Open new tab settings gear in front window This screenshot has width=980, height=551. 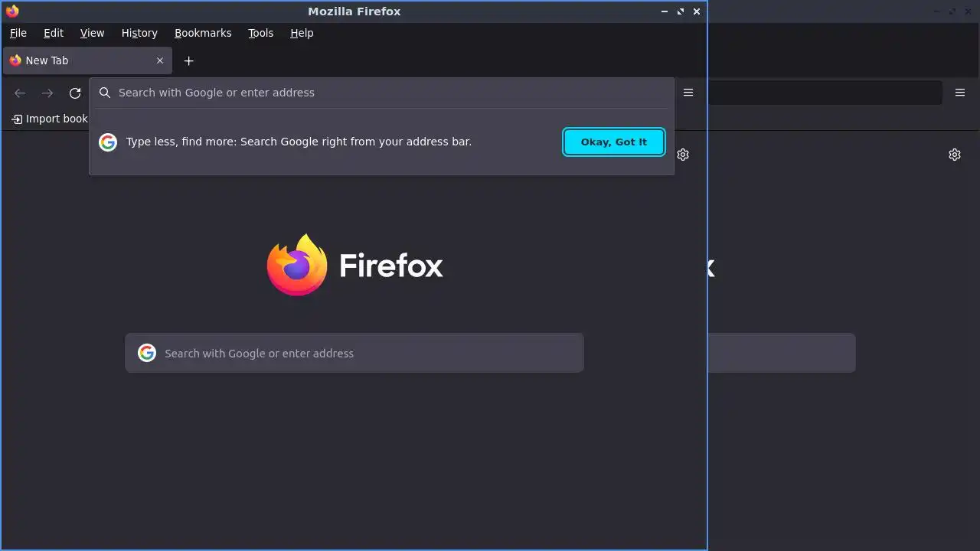pos(683,155)
